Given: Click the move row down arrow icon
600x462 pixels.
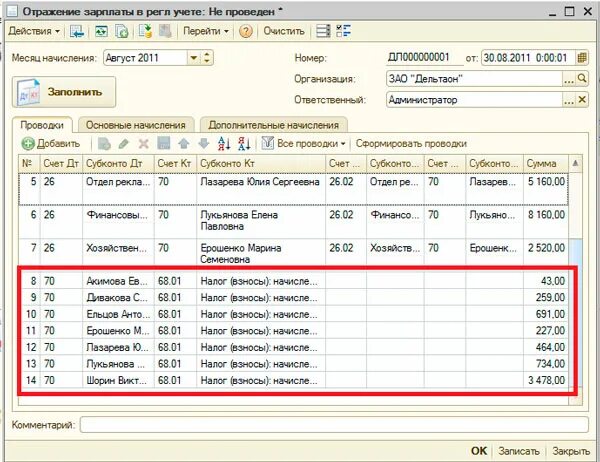Looking at the screenshot, I should click(204, 144).
